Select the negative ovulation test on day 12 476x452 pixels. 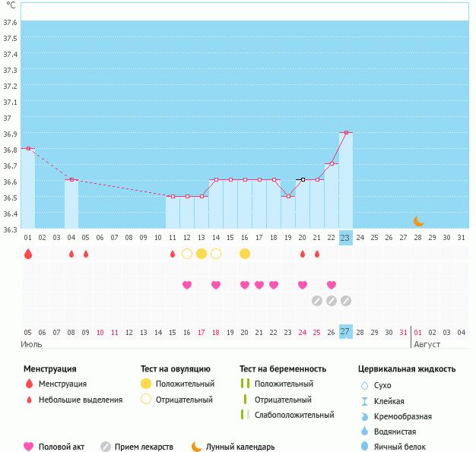coord(187,254)
